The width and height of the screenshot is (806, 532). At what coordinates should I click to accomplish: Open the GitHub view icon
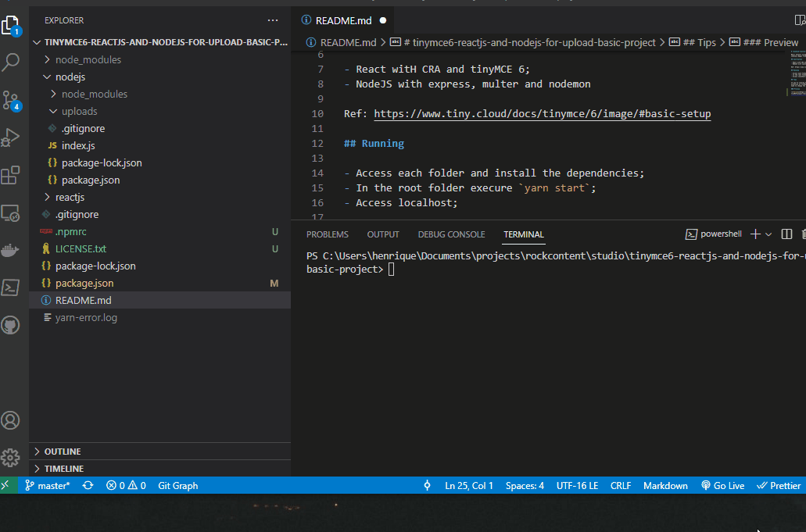[x=10, y=325]
